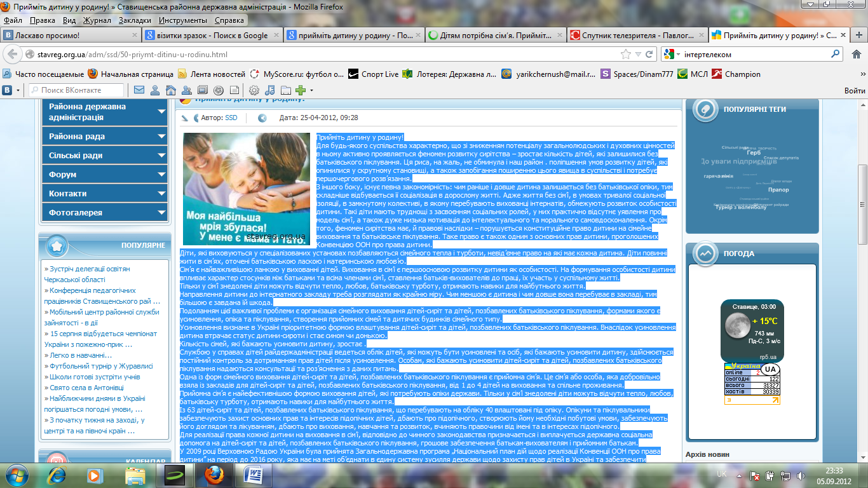This screenshot has width=868, height=488.
Task: Open VK video reel icon
Action: (x=218, y=90)
